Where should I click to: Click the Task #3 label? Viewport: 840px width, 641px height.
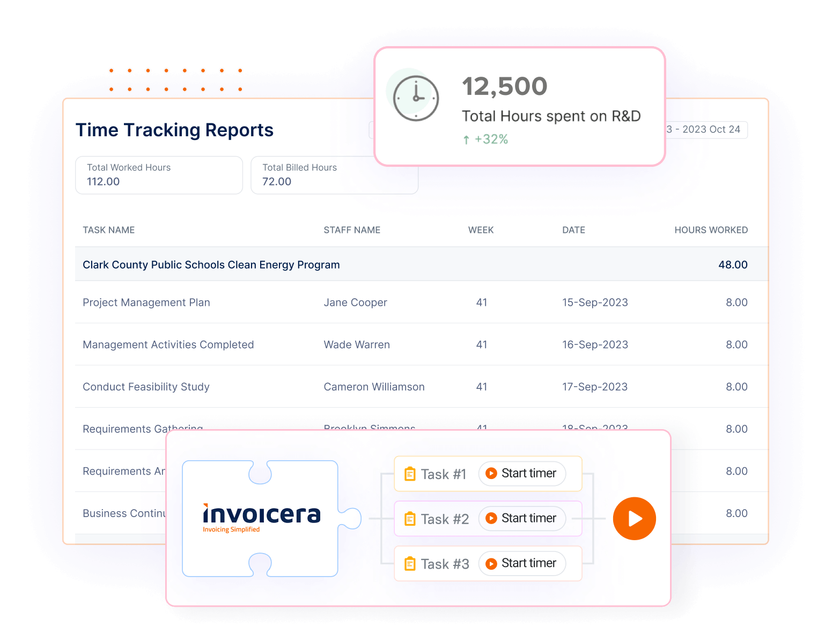pyautogui.click(x=445, y=564)
